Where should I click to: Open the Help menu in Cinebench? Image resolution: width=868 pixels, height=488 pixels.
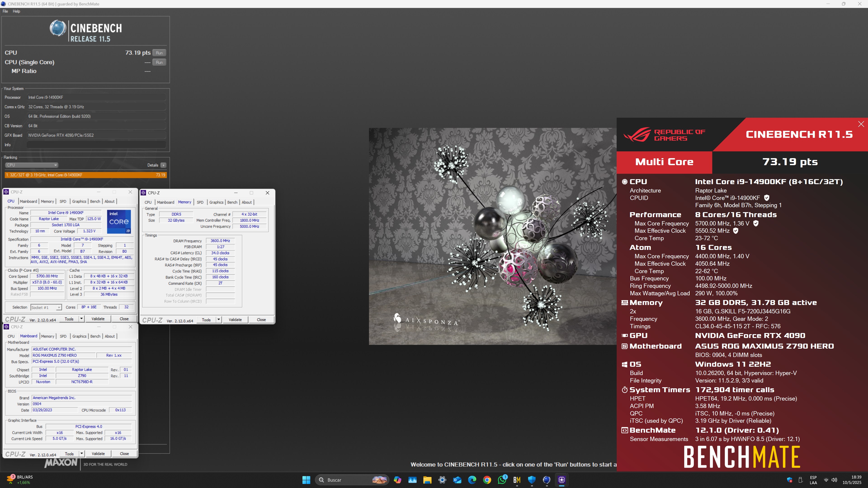pos(16,11)
